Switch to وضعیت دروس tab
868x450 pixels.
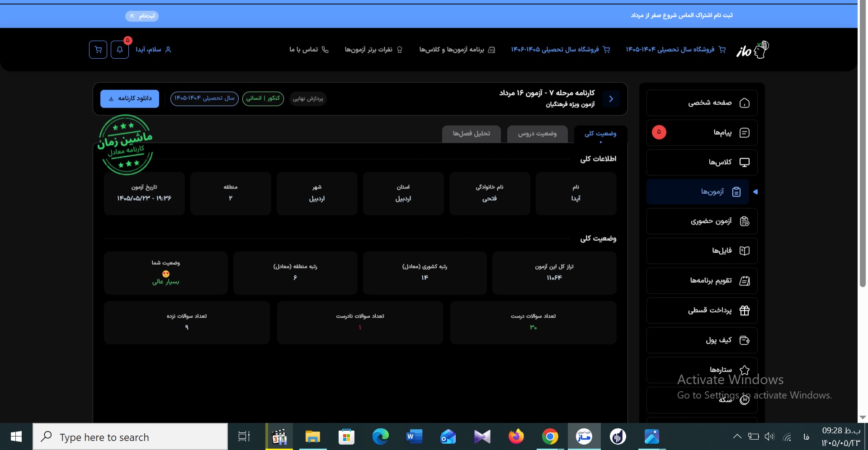[x=537, y=134]
